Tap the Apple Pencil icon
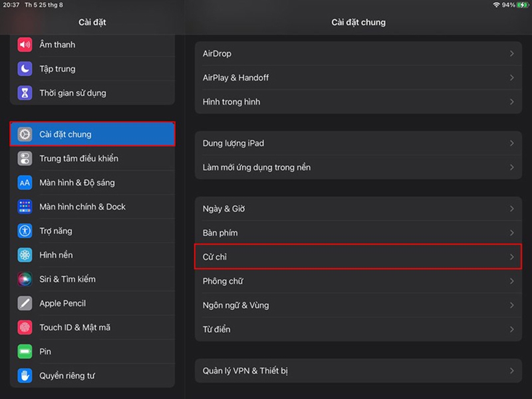532x399 pixels. click(25, 303)
